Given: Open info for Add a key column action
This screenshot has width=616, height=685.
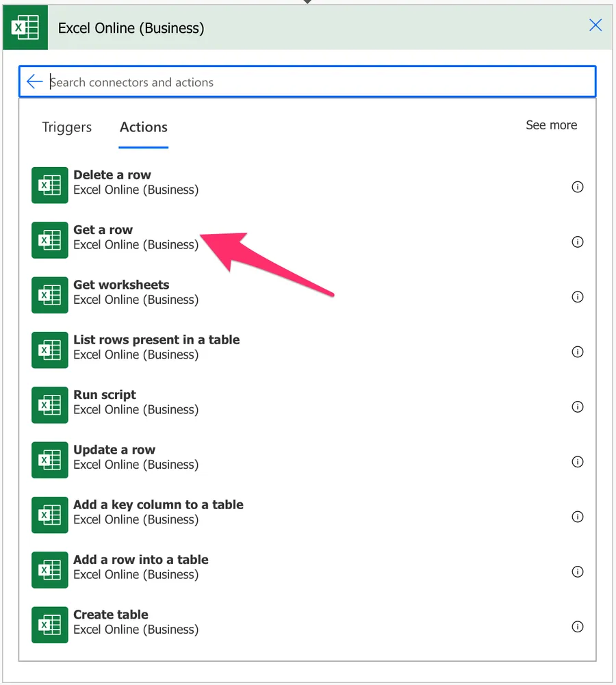Looking at the screenshot, I should (578, 517).
